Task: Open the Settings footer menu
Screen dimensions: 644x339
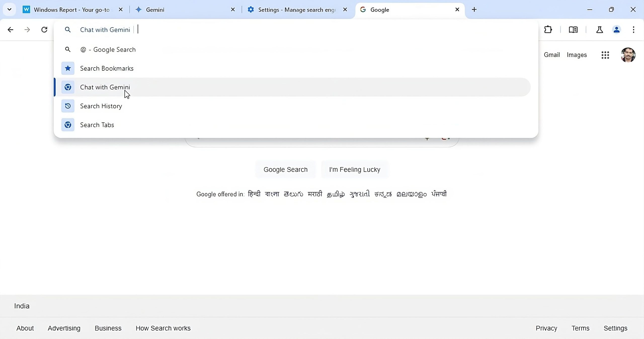Action: click(x=615, y=328)
